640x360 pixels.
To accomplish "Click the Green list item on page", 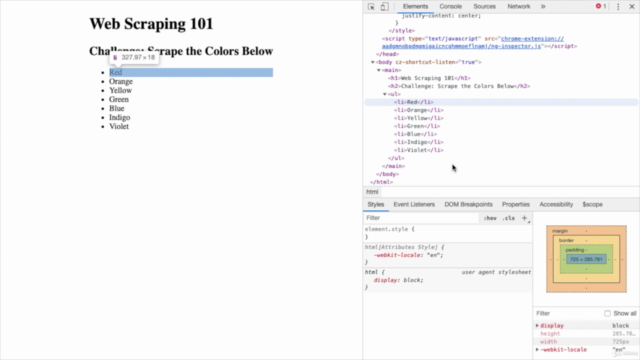I will point(119,100).
